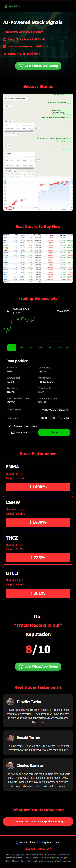Image resolution: width=76 pixels, height=868 pixels.
Task: Switch chart range to MAX
Action: (60, 347)
